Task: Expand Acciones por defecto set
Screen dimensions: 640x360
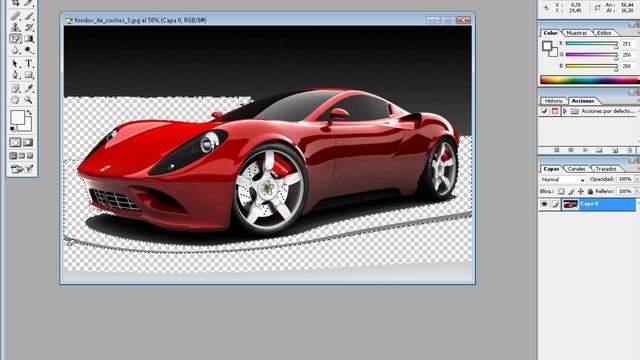Action: click(565, 111)
